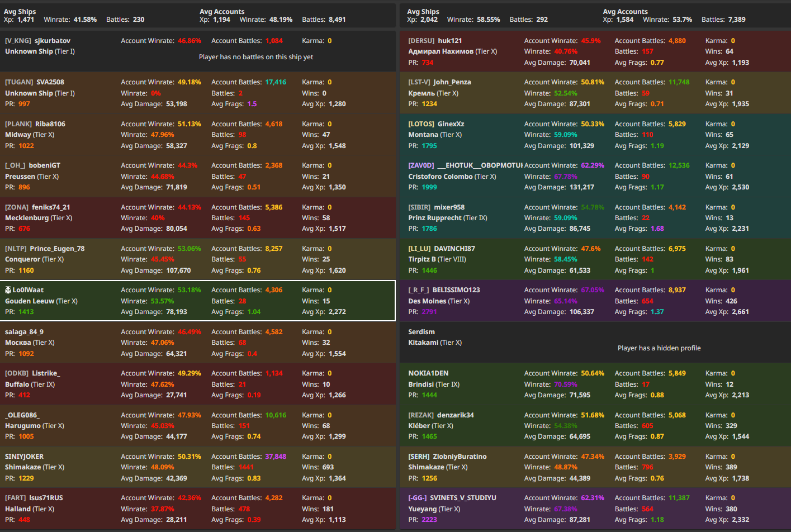This screenshot has width=791, height=532.
Task: Click 'Player has no battles on this ship yet'
Action: point(255,57)
